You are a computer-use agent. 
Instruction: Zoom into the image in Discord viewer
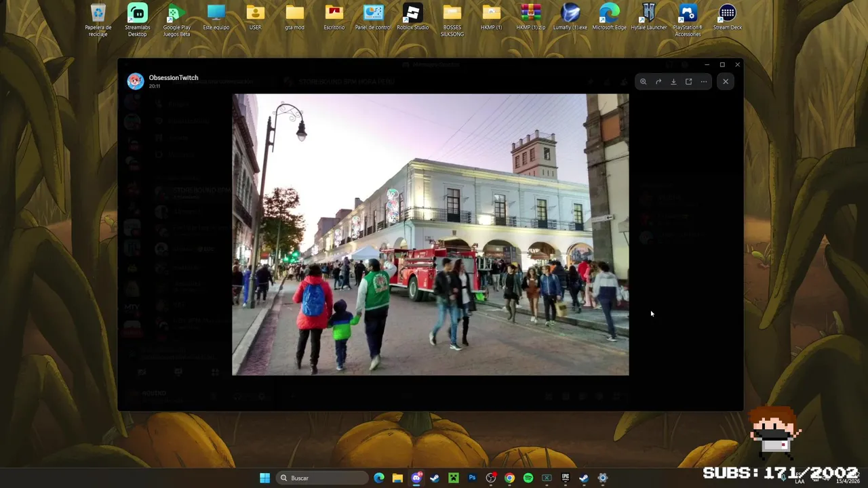[x=643, y=82]
